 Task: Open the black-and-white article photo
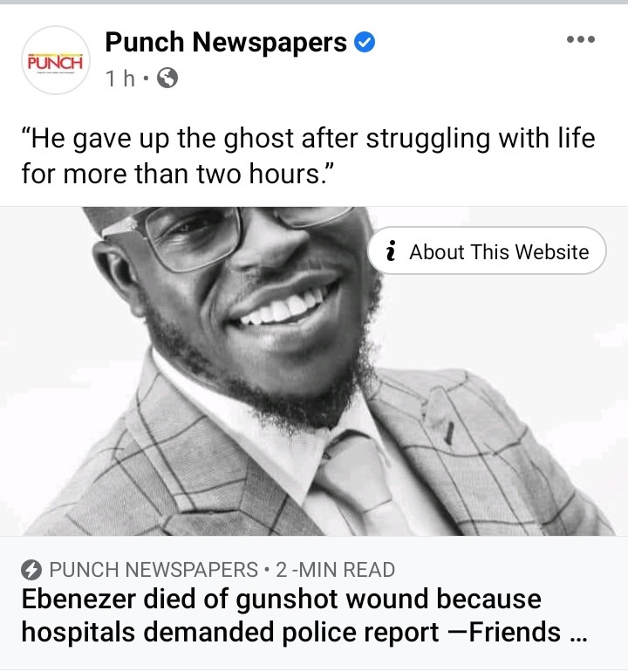point(314,371)
